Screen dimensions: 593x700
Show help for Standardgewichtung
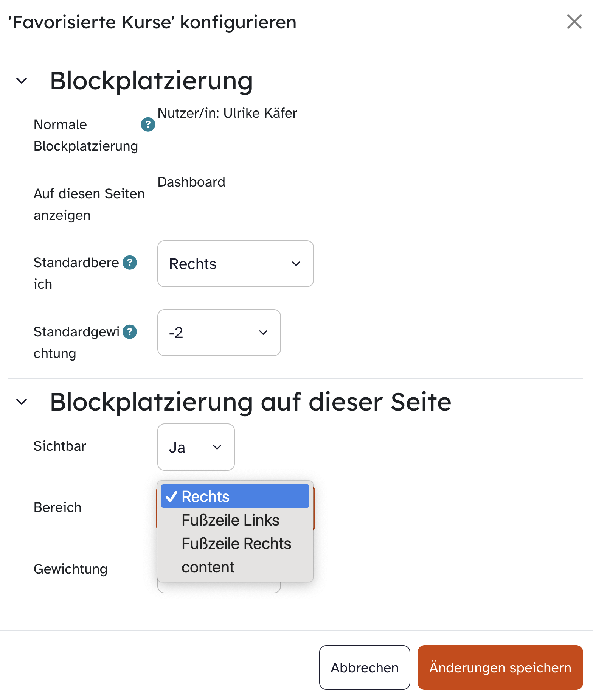[x=130, y=331]
